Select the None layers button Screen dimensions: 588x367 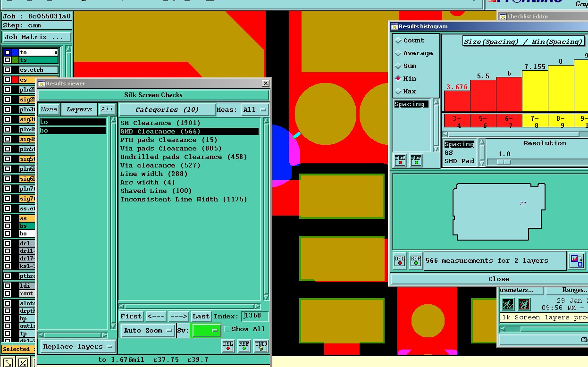(x=49, y=109)
